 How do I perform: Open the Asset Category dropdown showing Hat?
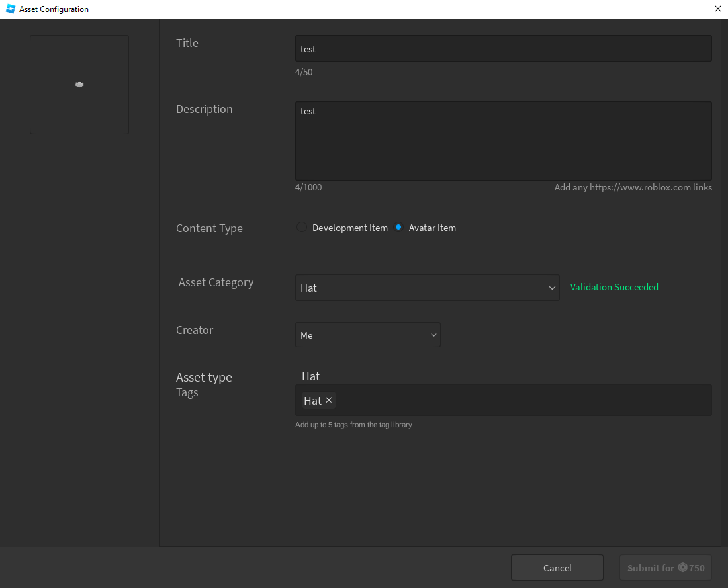coord(427,288)
